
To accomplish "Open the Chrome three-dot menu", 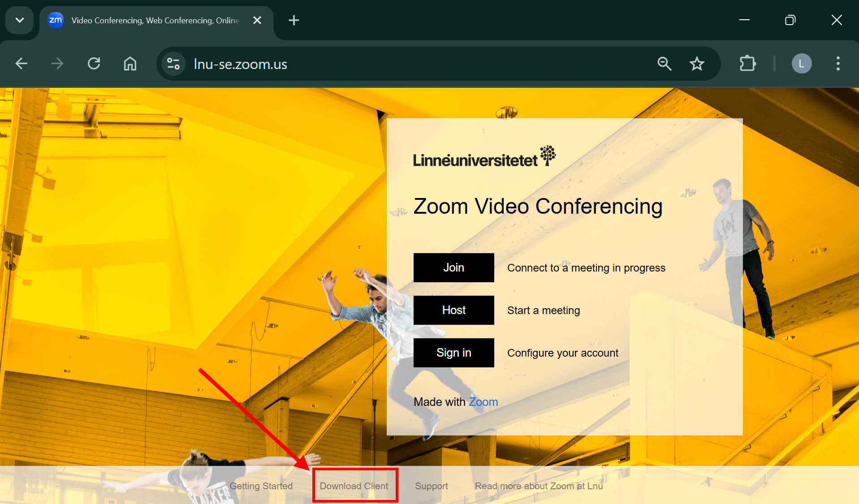I will [x=838, y=64].
